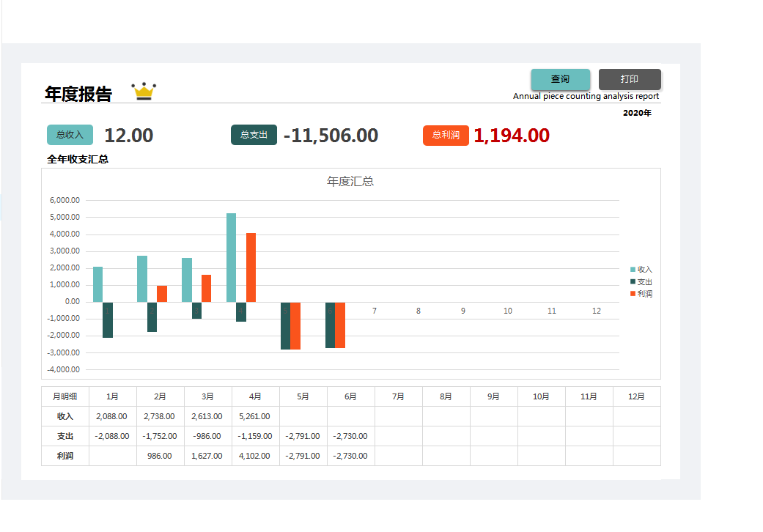Select the 总支出 dark green label
The height and width of the screenshot is (532, 763).
pos(254,135)
